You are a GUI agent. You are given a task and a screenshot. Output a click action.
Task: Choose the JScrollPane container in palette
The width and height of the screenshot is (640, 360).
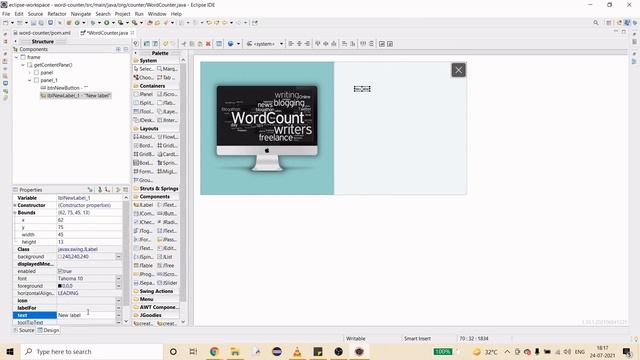point(167,94)
